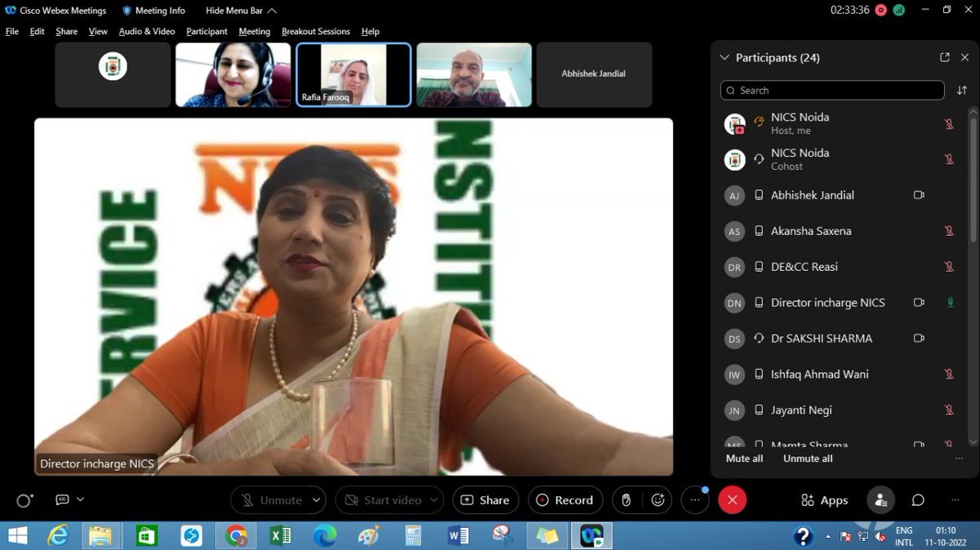This screenshot has width=980, height=550.
Task: Mute Director incharge NICS green microphone
Action: click(x=950, y=303)
